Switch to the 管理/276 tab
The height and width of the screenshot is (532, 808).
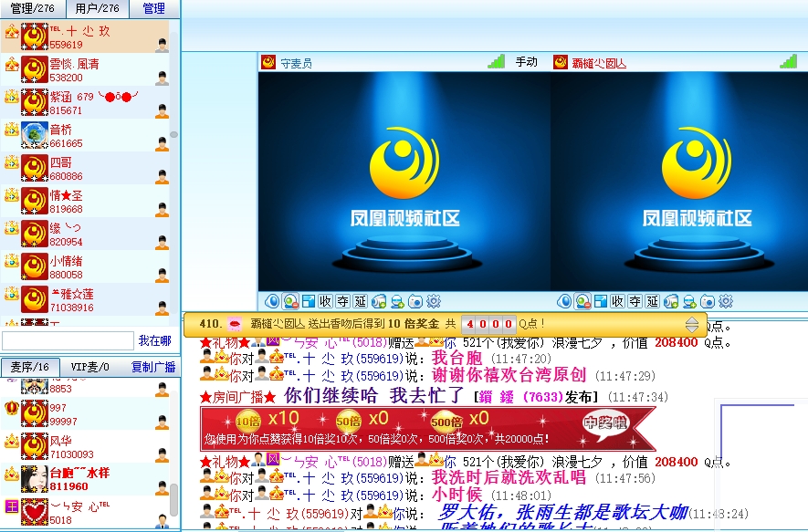click(33, 9)
